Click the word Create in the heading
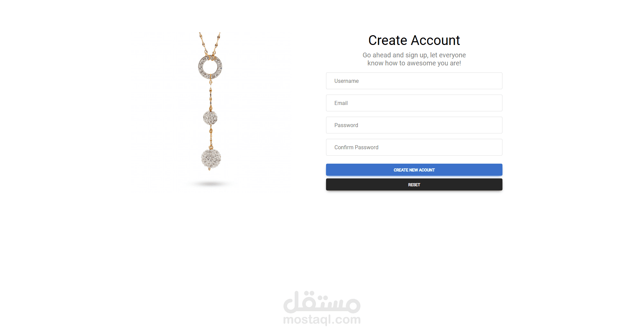Viewport: 644px width, 333px height. click(x=388, y=40)
